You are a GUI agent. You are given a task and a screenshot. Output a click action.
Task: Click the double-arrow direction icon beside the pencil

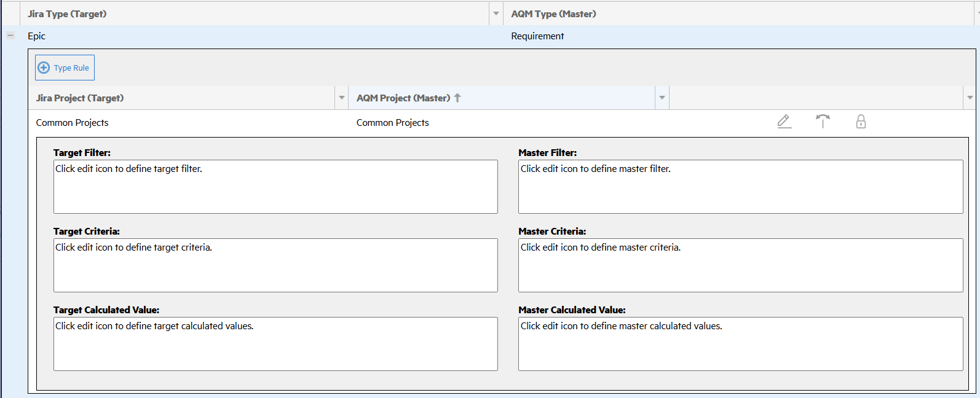pos(823,121)
